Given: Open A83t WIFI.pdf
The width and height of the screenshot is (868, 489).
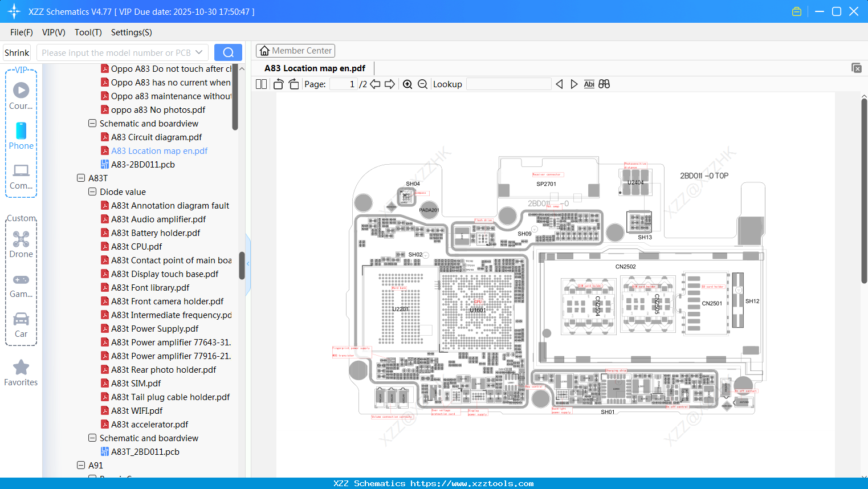Looking at the screenshot, I should [137, 411].
